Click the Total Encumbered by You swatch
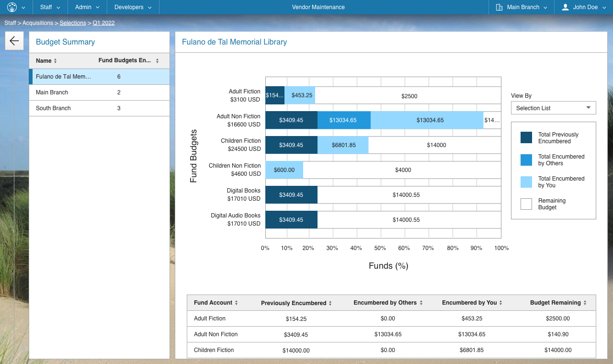Viewport: 613px width, 364px height. (526, 182)
